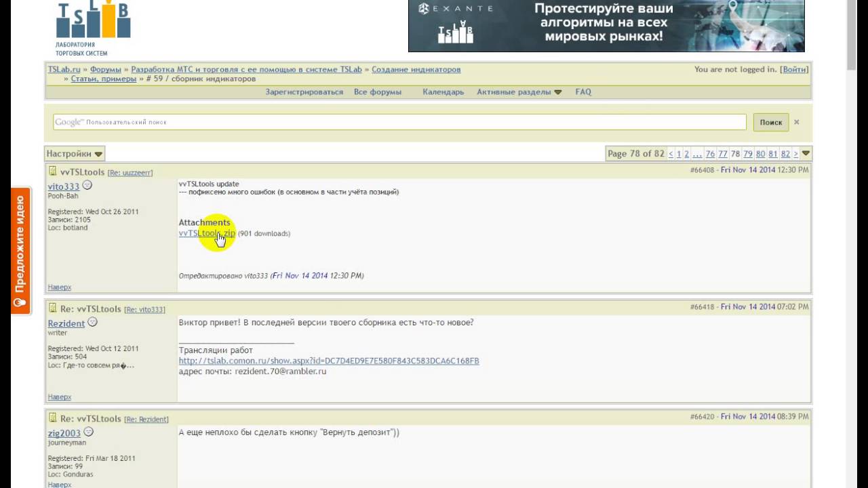Open the FAQ menu item

click(583, 91)
